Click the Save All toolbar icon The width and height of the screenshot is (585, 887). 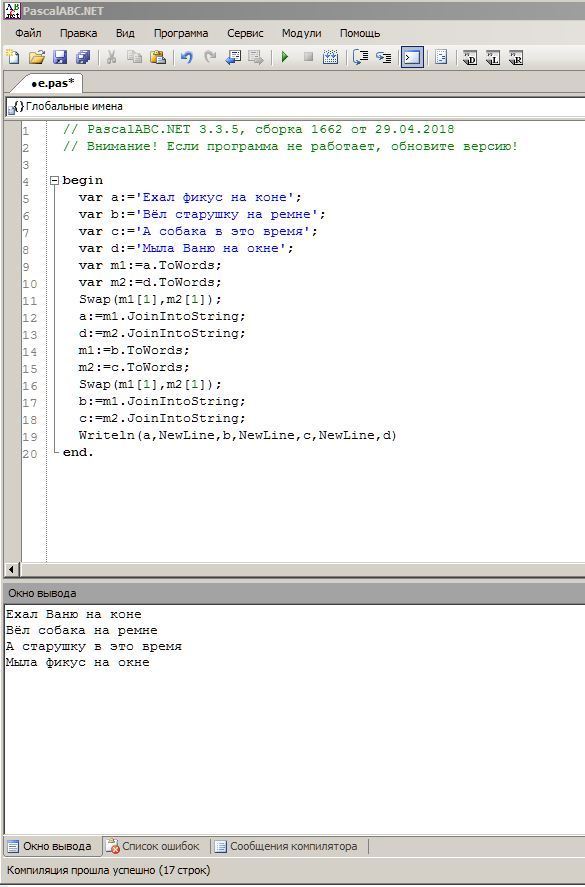coord(83,57)
